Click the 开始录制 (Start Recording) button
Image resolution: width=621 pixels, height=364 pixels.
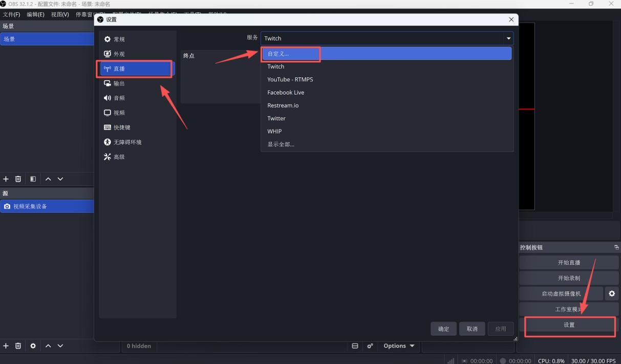[569, 279]
